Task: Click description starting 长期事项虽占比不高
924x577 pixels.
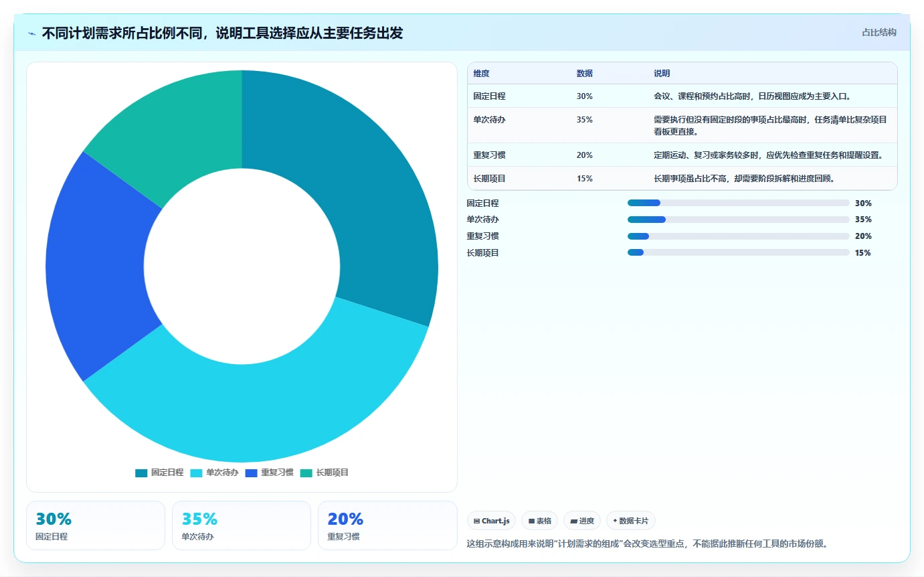Action: 743,179
